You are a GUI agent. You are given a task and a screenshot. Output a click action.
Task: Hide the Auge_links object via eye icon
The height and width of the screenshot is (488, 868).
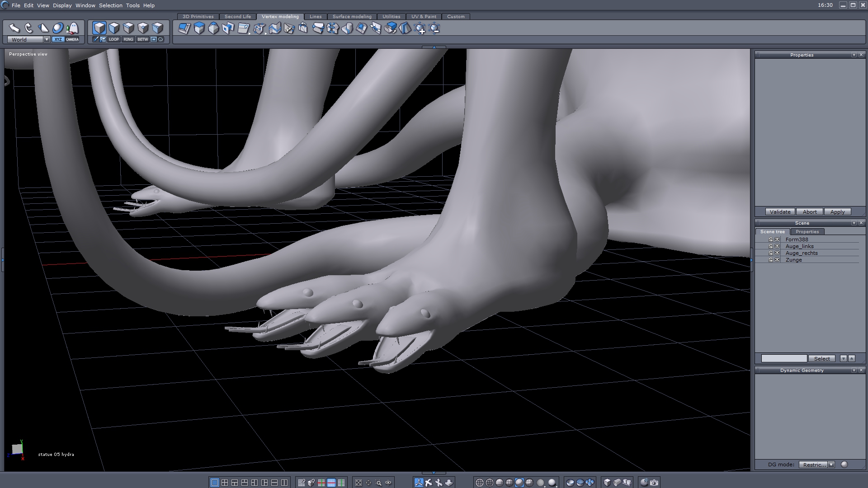tap(777, 246)
